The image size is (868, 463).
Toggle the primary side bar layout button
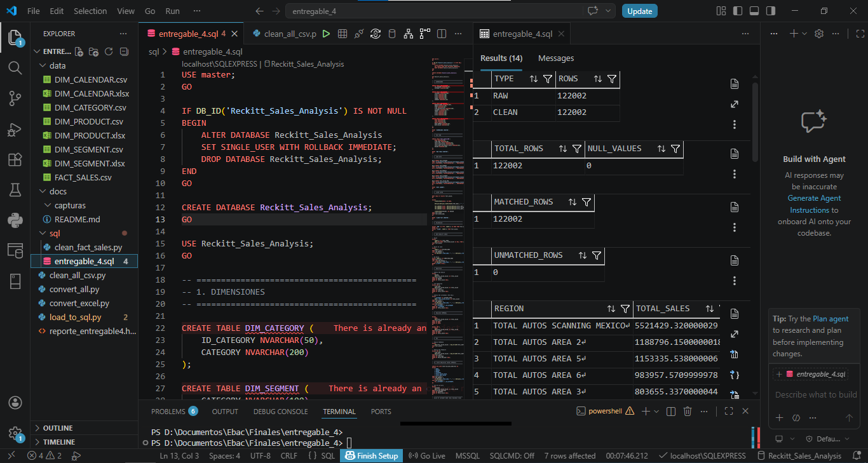coord(737,11)
